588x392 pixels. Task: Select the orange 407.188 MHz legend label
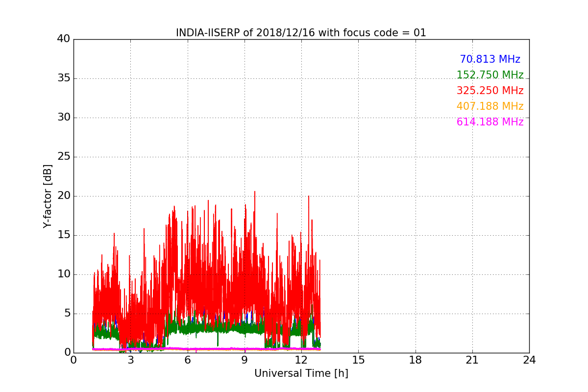coord(490,106)
